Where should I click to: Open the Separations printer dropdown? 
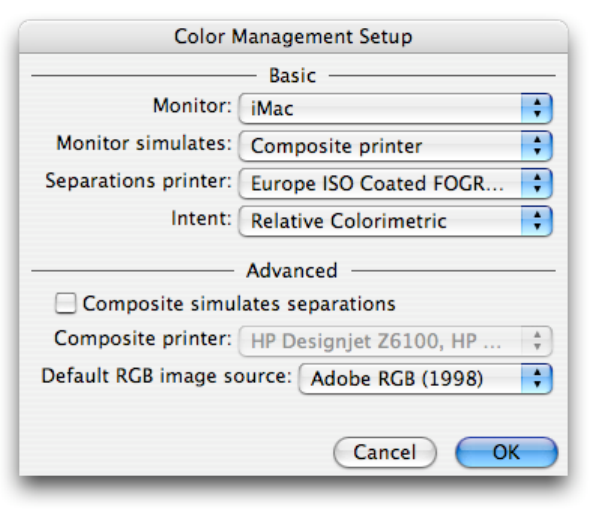(x=395, y=184)
